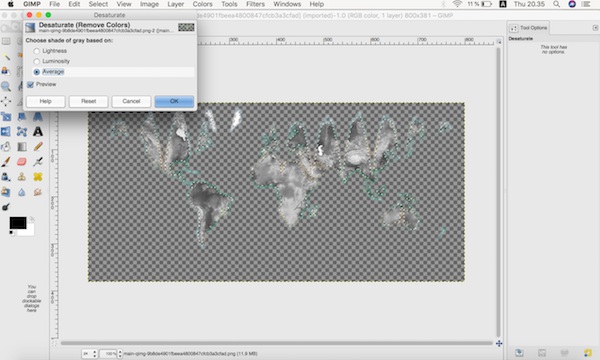Open the Colors menu
The height and width of the screenshot is (360, 600).
(x=202, y=4)
